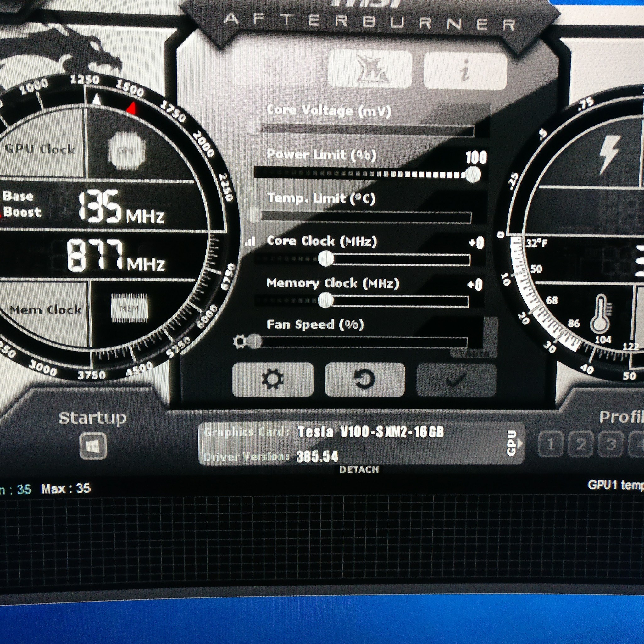Open the core clock curve editor bars
Screen dimensions: 644x644
click(250, 242)
